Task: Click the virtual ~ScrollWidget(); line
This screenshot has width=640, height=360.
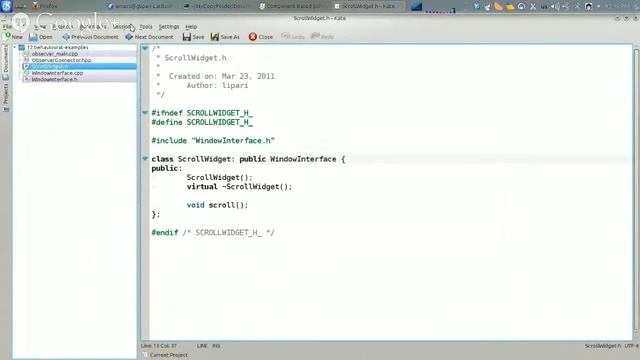Action: click(239, 187)
